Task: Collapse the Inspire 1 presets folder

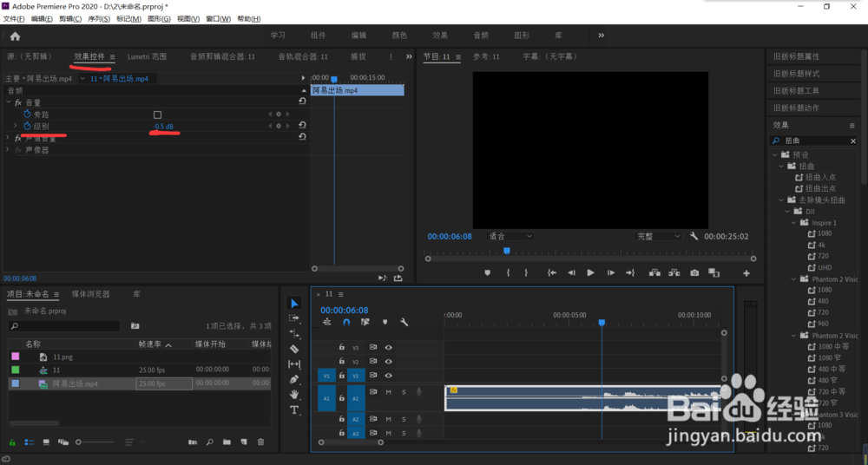Action: point(795,223)
